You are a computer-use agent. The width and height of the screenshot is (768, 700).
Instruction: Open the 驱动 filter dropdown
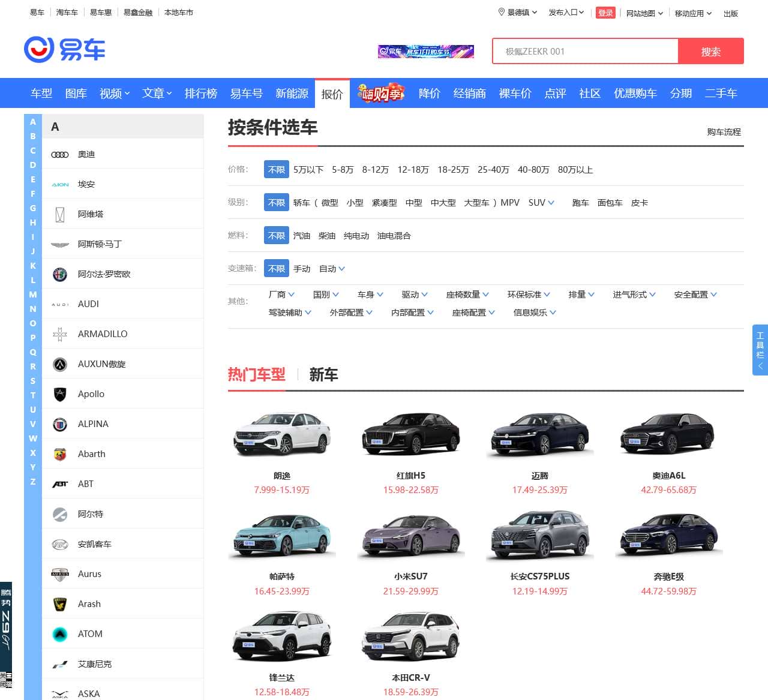coord(415,295)
